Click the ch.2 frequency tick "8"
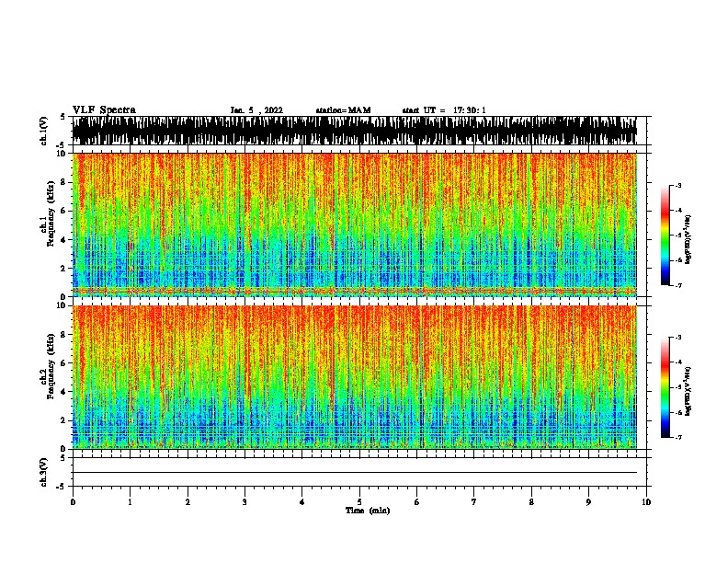728x563 pixels. (63, 335)
